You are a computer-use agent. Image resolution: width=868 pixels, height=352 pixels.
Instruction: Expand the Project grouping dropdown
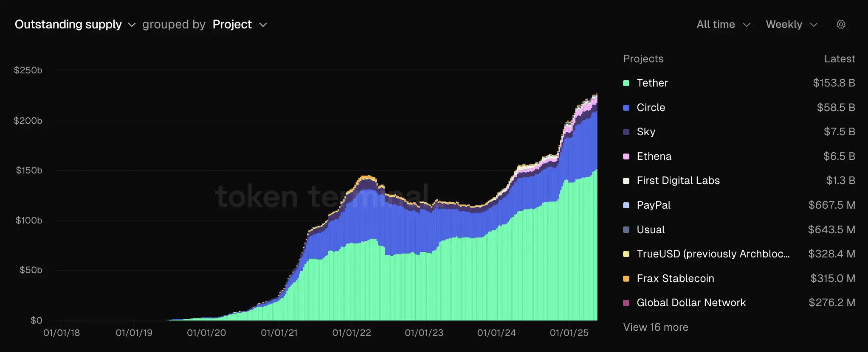click(240, 25)
